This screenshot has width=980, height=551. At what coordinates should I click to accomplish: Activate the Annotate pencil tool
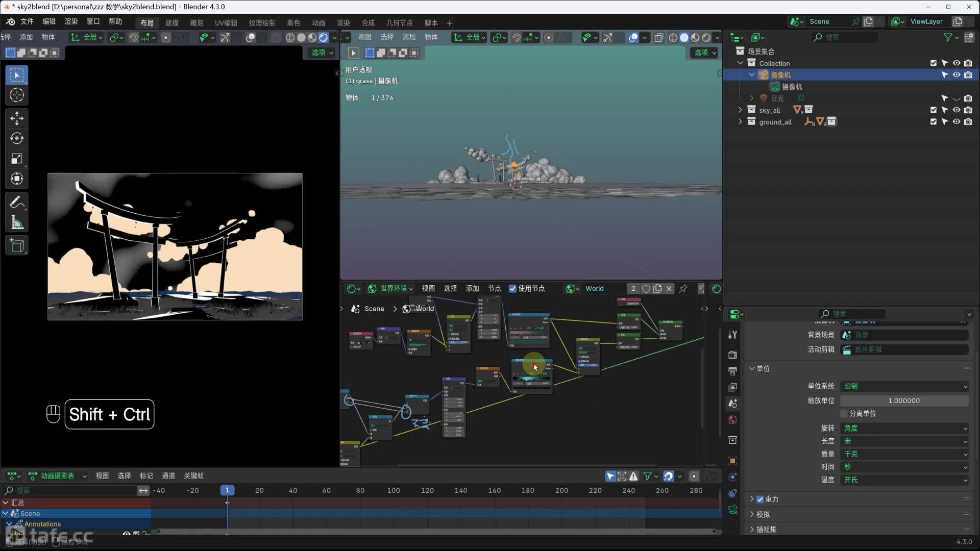pos(17,203)
